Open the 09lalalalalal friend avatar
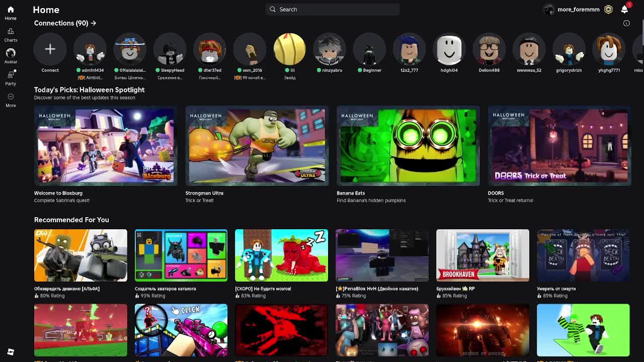 pos(130,49)
